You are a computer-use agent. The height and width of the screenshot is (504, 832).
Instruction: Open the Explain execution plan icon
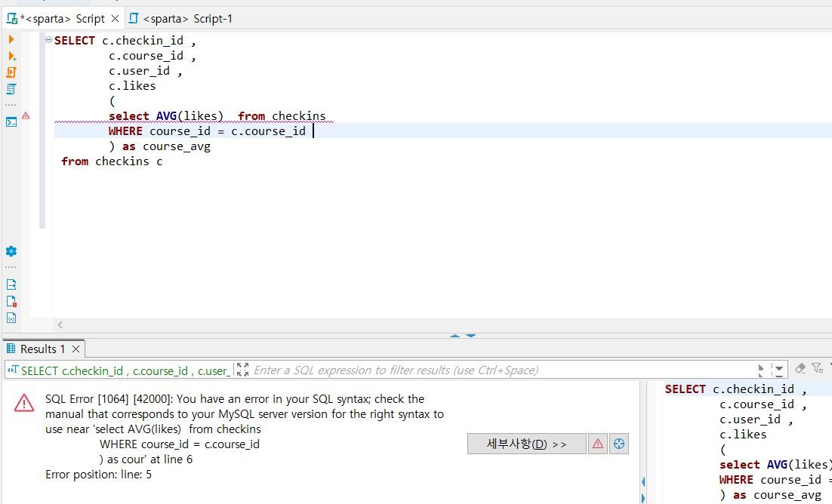11,88
